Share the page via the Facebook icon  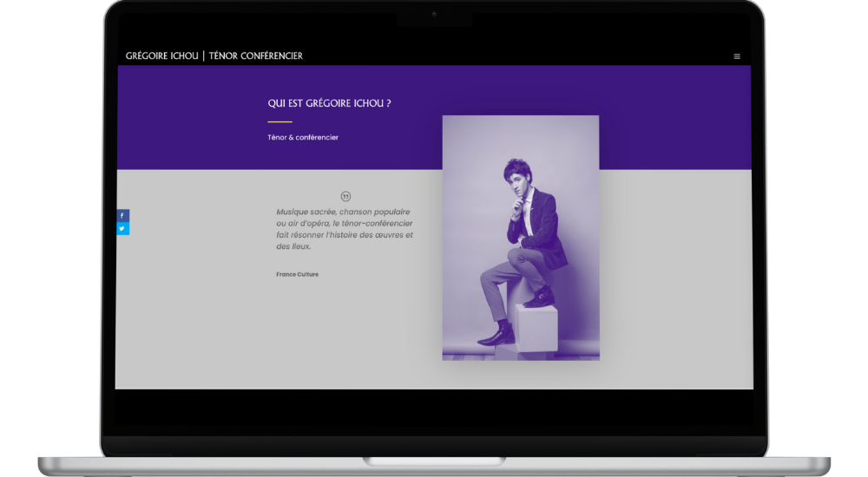[x=122, y=215]
